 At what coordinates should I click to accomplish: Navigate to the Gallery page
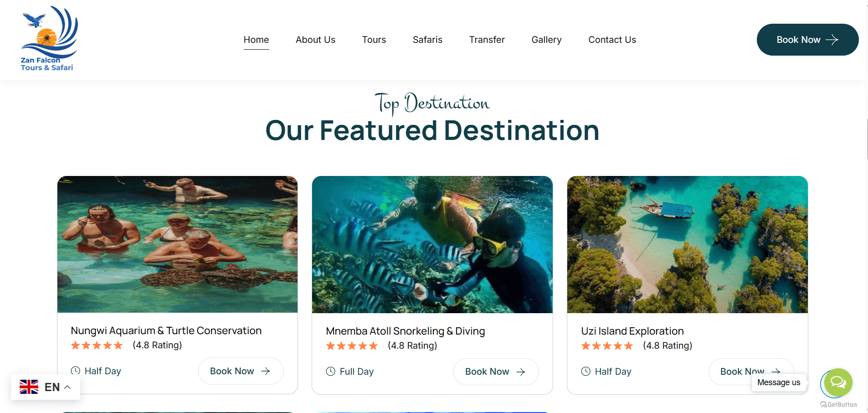(546, 40)
